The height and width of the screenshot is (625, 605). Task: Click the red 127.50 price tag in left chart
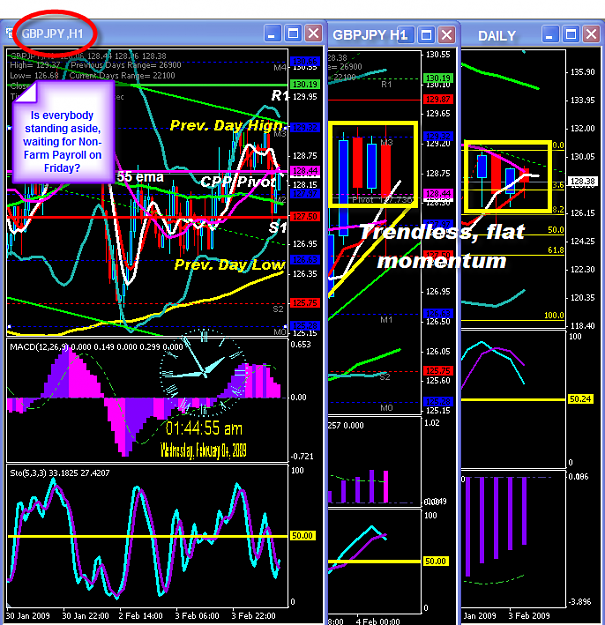click(305, 216)
